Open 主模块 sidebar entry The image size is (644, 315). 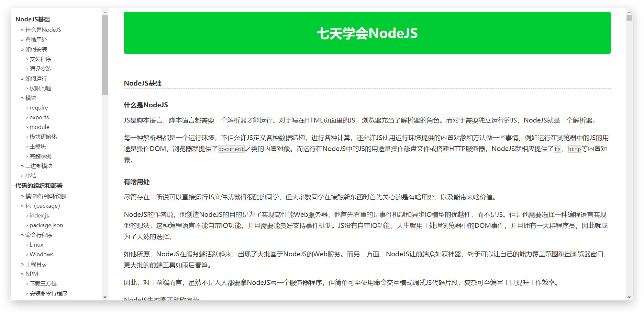[x=38, y=146]
